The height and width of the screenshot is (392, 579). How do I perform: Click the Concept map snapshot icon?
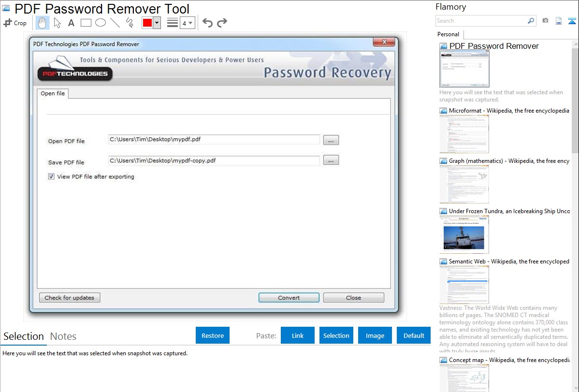[443, 360]
